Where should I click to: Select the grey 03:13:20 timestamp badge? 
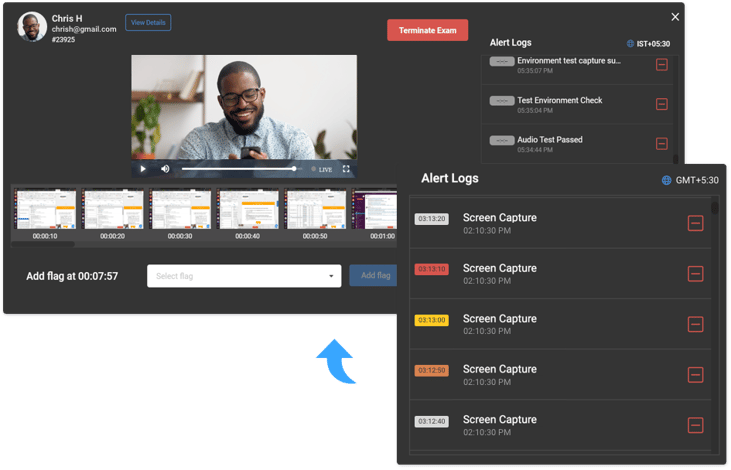pos(432,219)
